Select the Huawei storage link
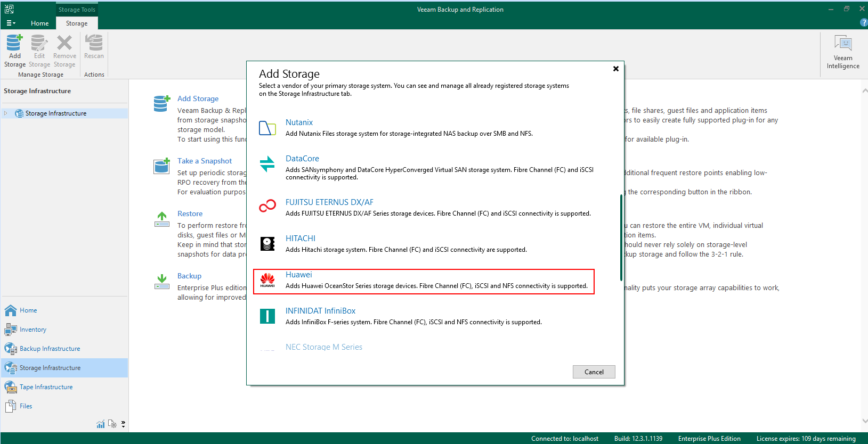 tap(298, 275)
